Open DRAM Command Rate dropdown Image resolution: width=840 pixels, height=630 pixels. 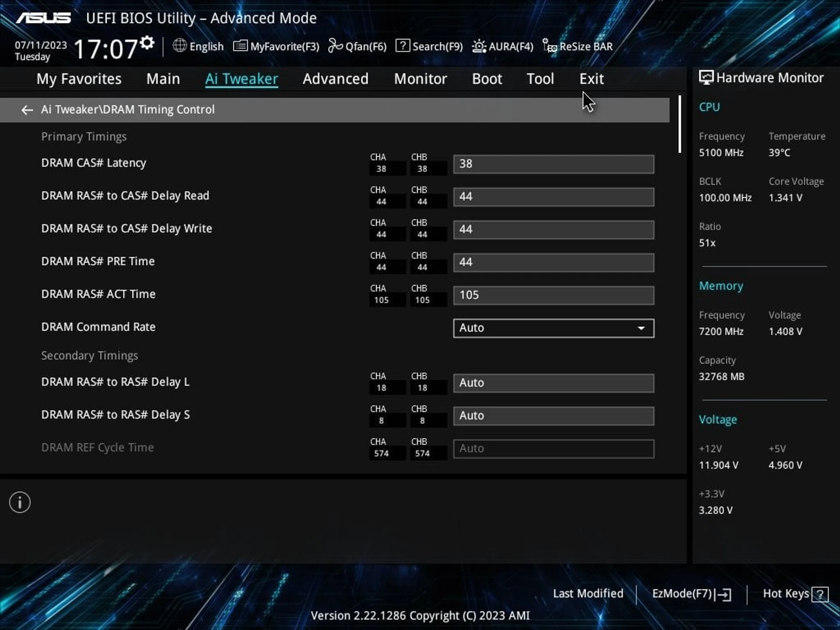click(553, 328)
